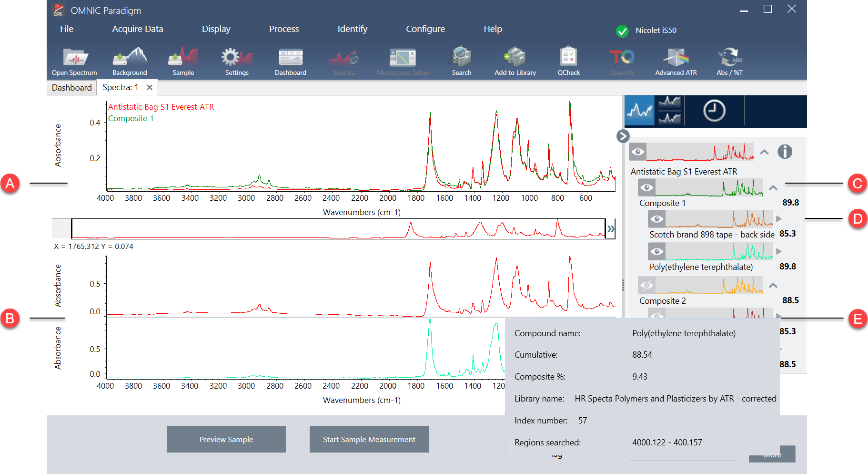The height and width of the screenshot is (474, 868).
Task: Open the Dashboard toolbar icon
Action: 291,62
